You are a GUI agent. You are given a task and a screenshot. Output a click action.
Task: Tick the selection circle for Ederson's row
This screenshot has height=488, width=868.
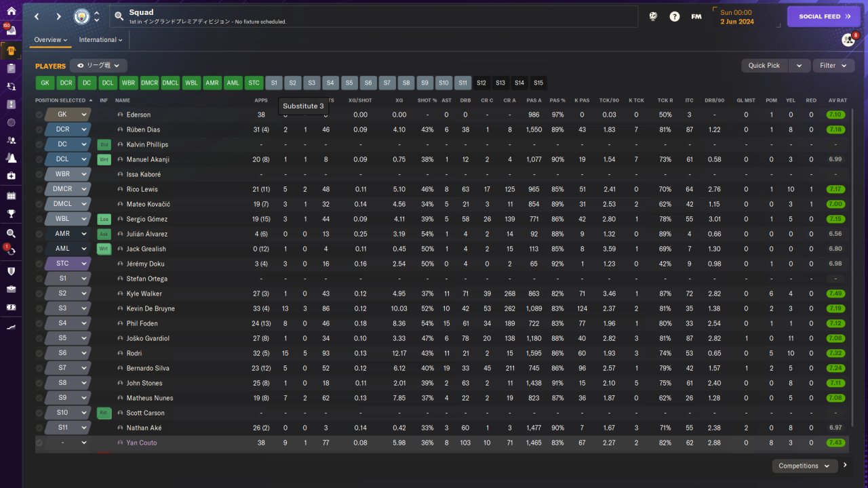(x=39, y=115)
